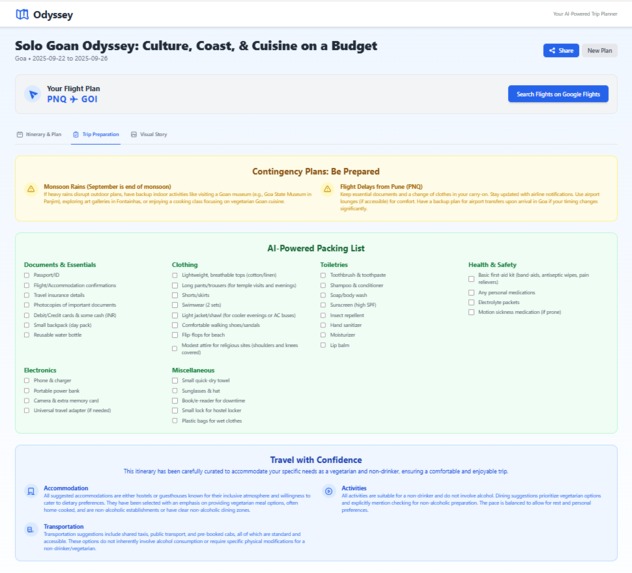Click the share icon inside Share button

(552, 50)
